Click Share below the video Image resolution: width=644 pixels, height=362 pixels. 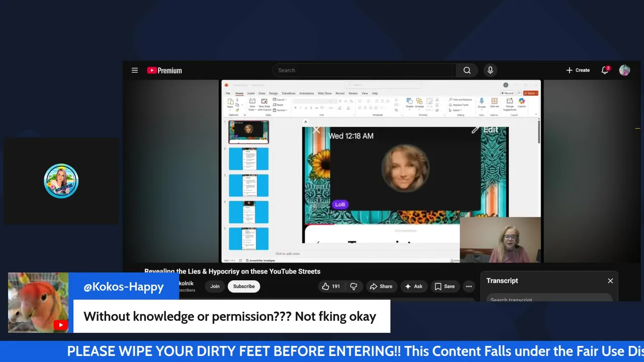[381, 287]
